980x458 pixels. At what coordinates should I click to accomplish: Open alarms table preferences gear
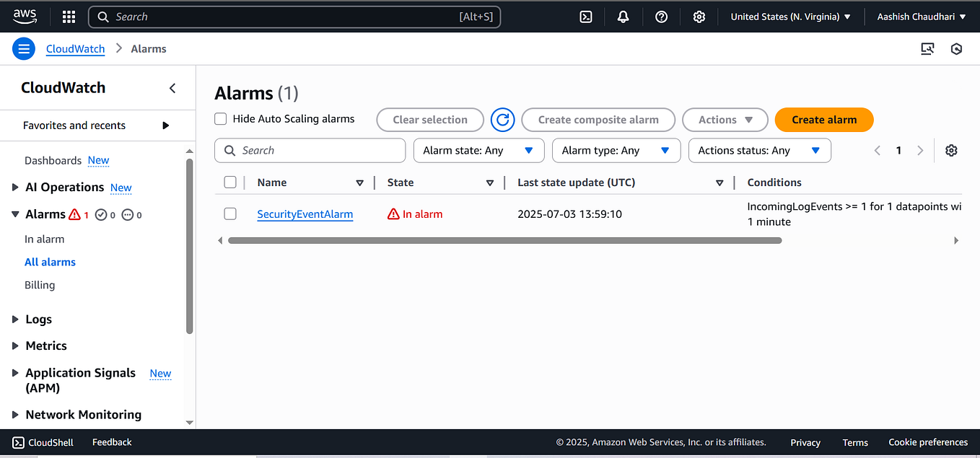coord(951,150)
